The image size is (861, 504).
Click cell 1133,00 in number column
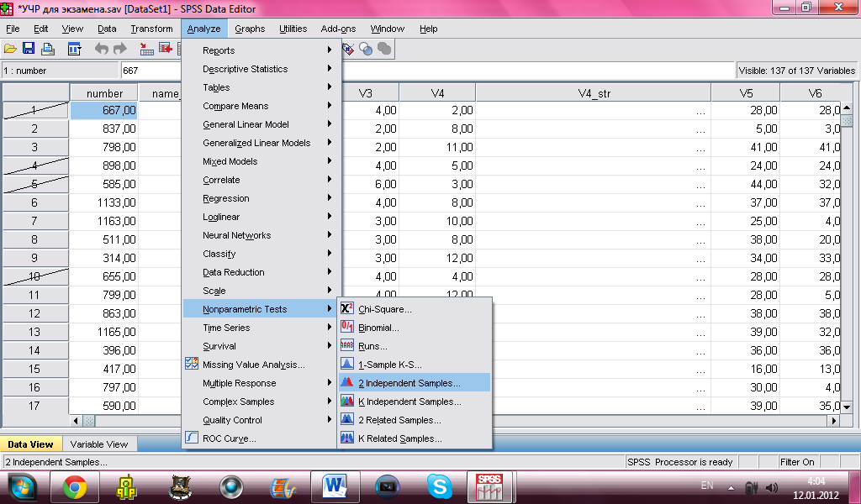tap(103, 202)
